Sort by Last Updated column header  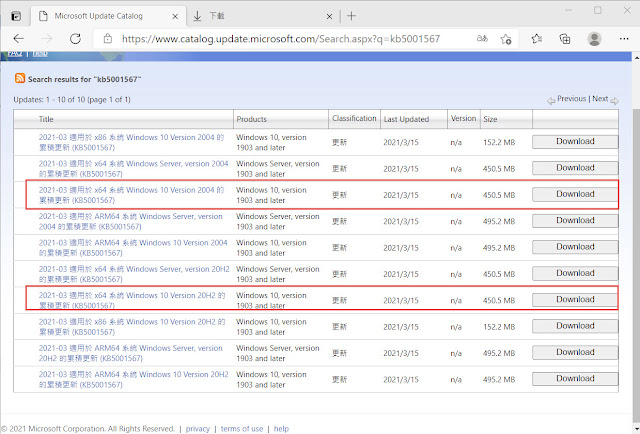pos(406,119)
